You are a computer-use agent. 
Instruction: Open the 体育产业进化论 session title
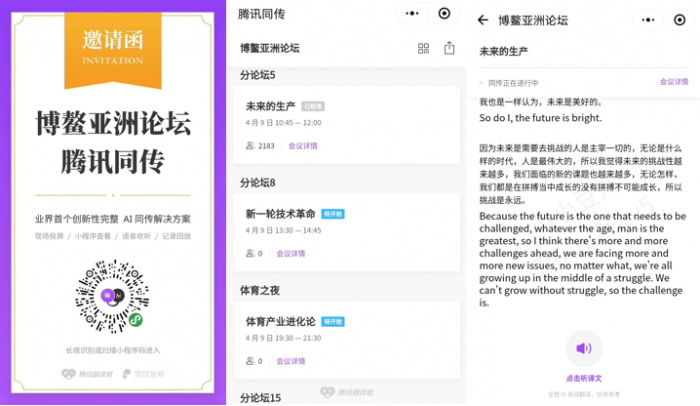coord(280,322)
